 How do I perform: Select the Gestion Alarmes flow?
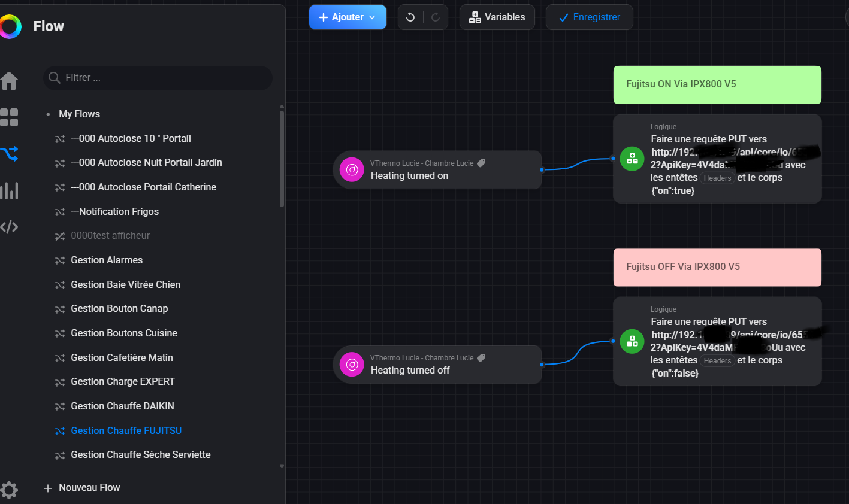[107, 260]
